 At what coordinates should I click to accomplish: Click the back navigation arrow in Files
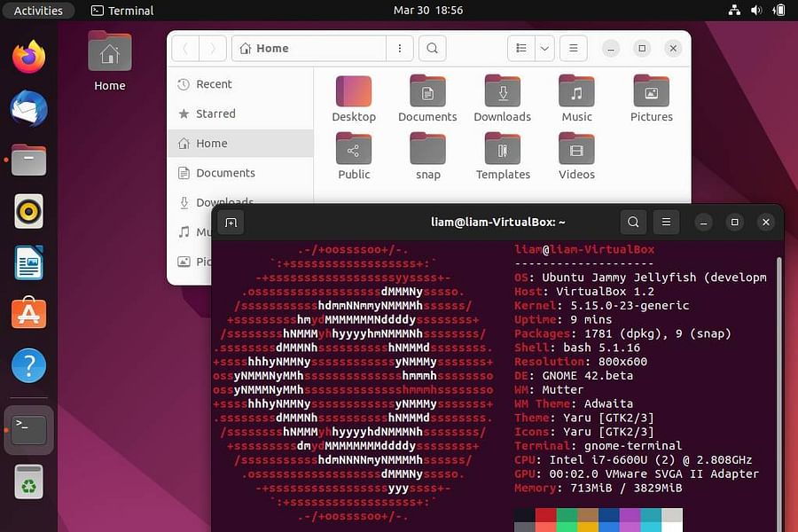[x=185, y=48]
